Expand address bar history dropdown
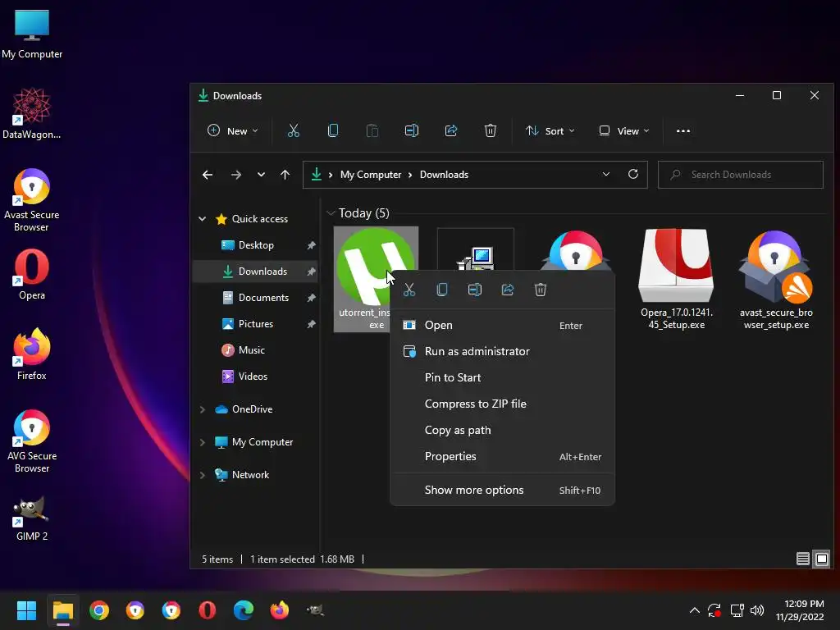 606,174
